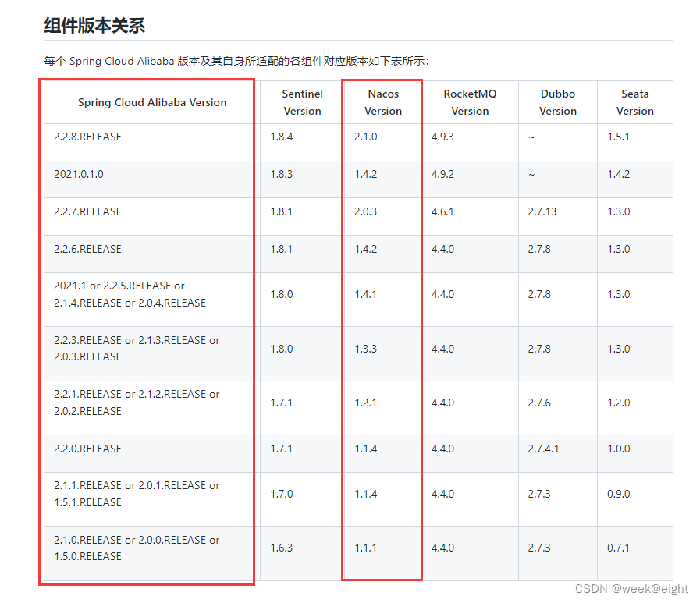The height and width of the screenshot is (603, 700).
Task: Click Sentinel value '1.6.3'
Action: point(281,548)
